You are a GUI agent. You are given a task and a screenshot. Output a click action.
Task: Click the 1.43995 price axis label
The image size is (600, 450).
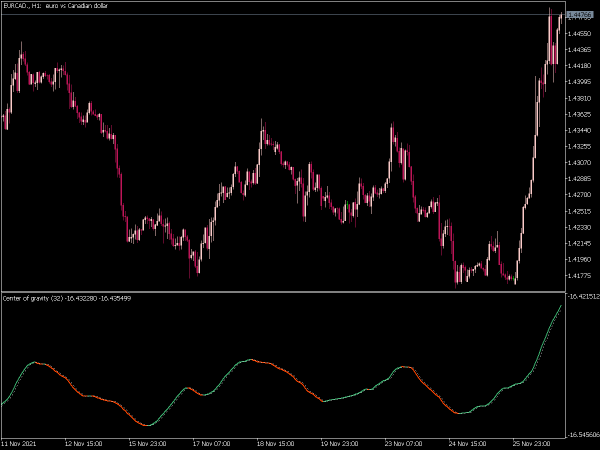pos(579,82)
